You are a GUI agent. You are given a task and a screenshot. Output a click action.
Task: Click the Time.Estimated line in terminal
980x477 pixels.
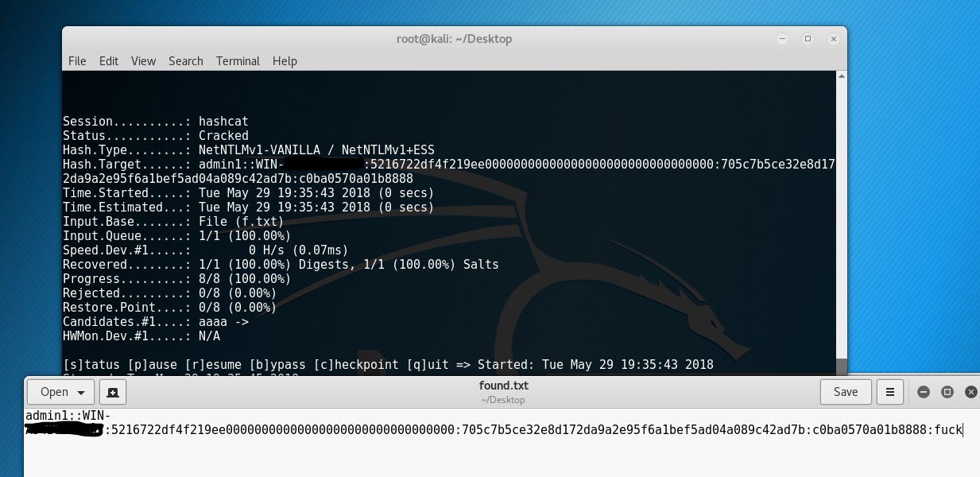pos(248,207)
